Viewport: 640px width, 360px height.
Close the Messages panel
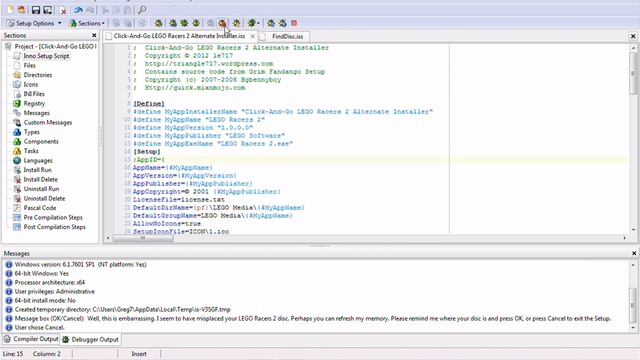634,253
